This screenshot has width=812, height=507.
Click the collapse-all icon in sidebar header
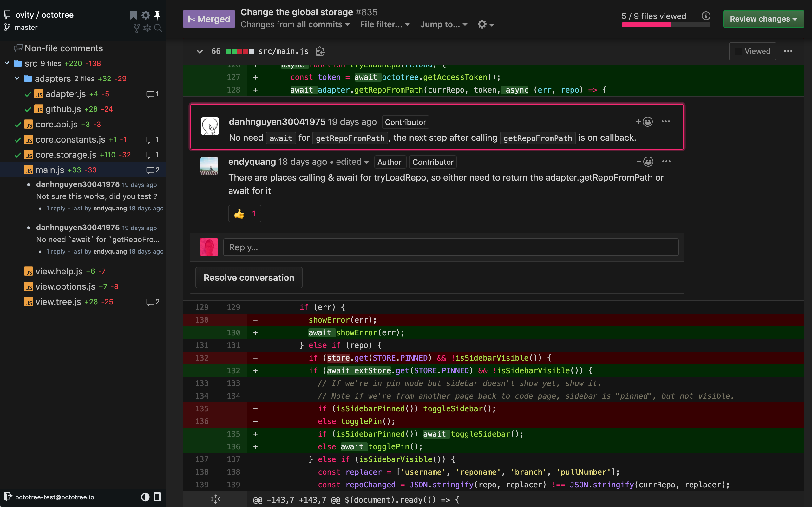147,28
